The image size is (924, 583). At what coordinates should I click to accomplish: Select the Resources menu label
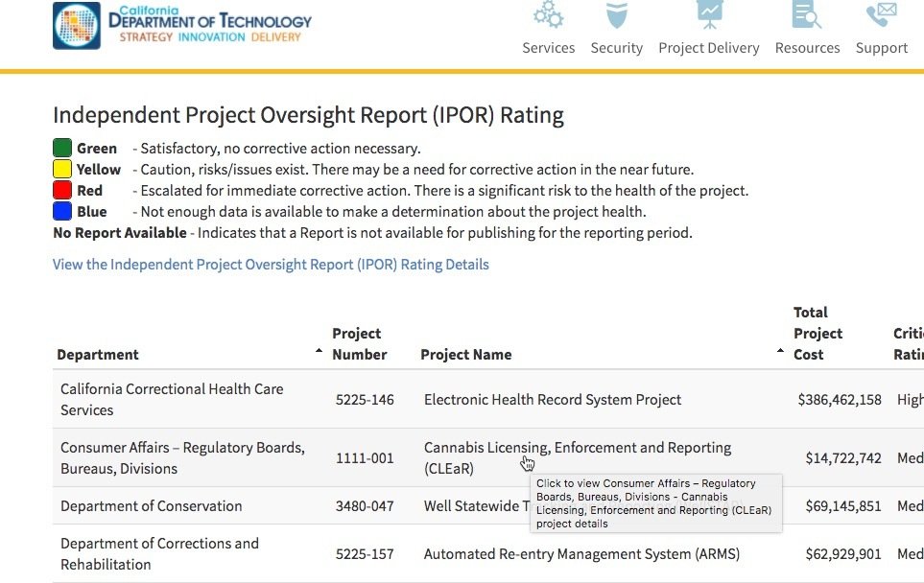pos(807,48)
